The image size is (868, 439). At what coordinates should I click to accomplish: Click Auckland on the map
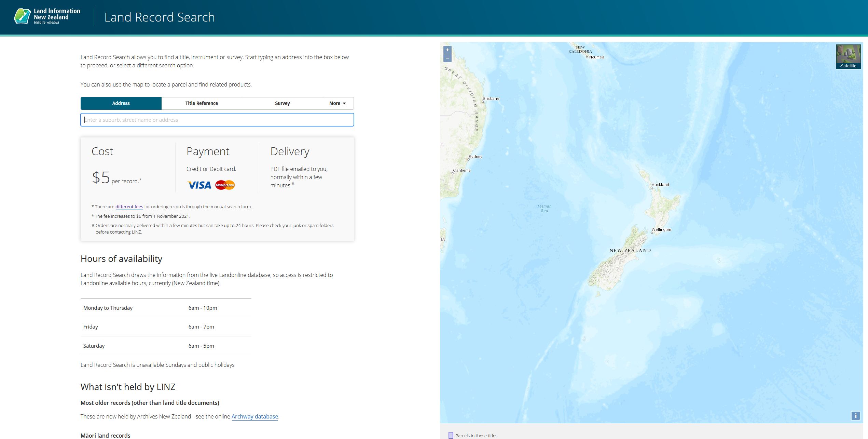[x=652, y=188]
